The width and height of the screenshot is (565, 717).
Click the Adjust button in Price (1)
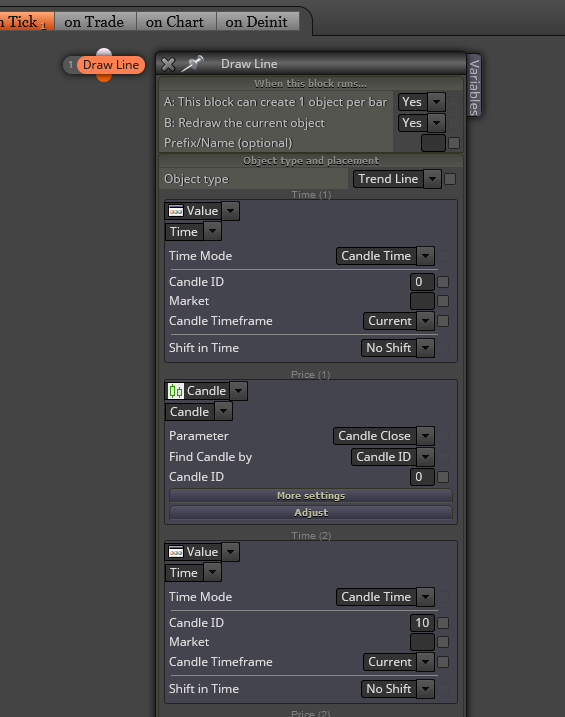pos(311,513)
